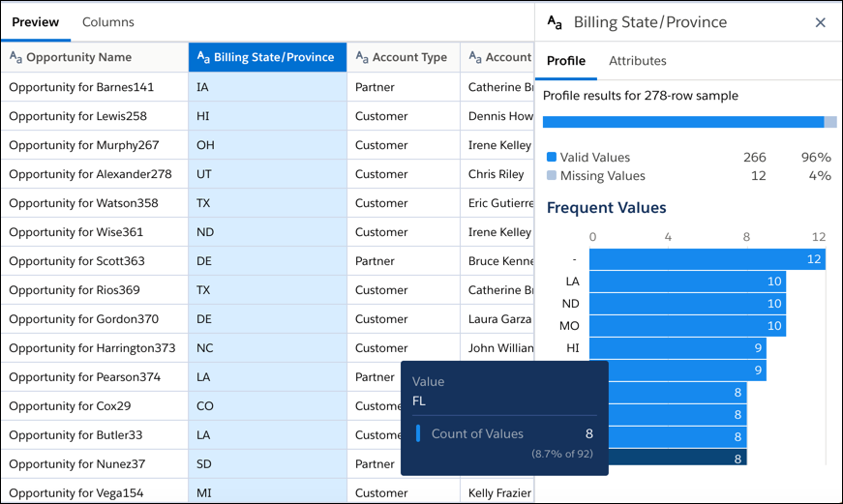Open the Attributes tab in profile panel

637,61
